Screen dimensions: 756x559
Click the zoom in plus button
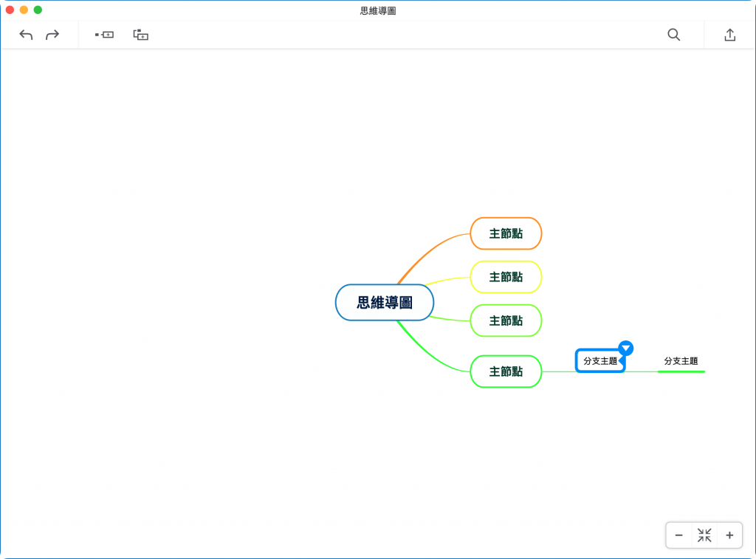pyautogui.click(x=729, y=535)
